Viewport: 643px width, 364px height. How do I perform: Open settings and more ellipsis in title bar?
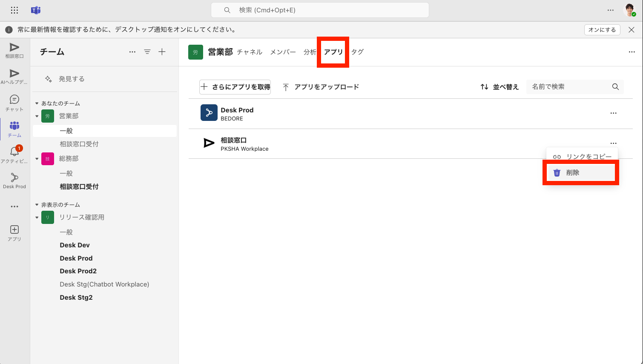click(611, 10)
